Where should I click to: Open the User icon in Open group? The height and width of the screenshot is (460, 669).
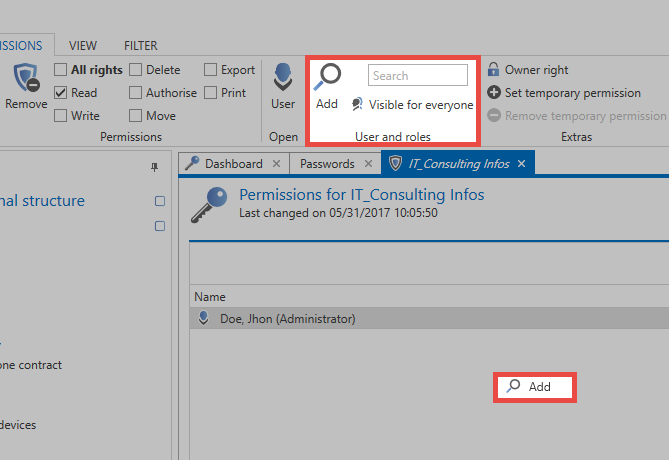pos(283,77)
